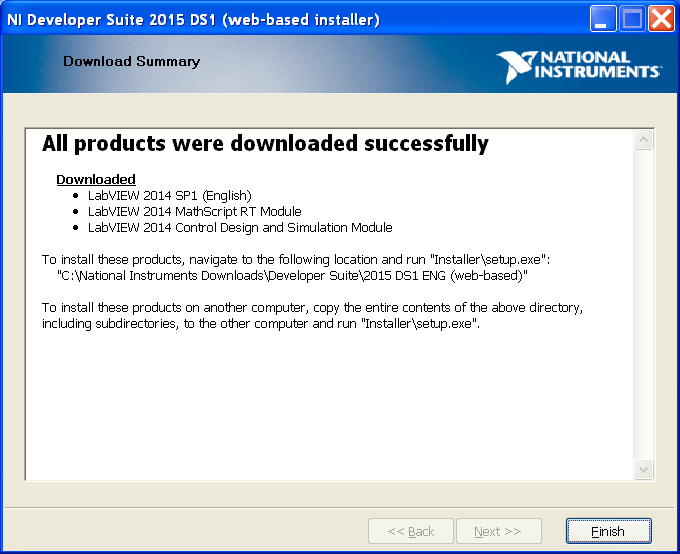Select the Control Design and Simulation Module entry

240,227
